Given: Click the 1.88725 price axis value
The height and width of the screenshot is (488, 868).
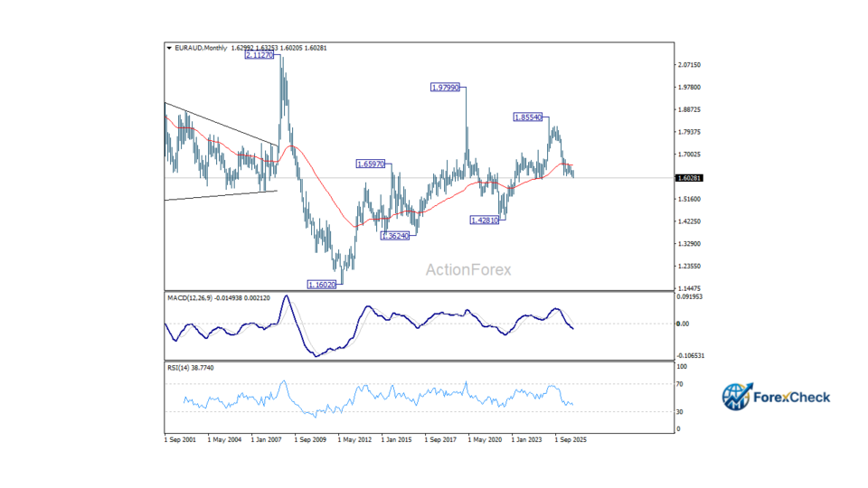Looking at the screenshot, I should pyautogui.click(x=689, y=109).
